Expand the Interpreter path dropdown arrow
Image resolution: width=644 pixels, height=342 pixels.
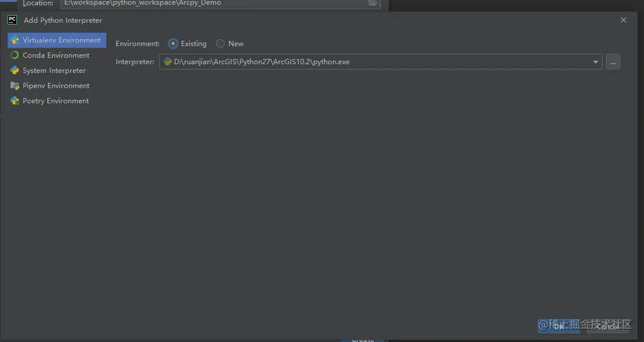(596, 62)
